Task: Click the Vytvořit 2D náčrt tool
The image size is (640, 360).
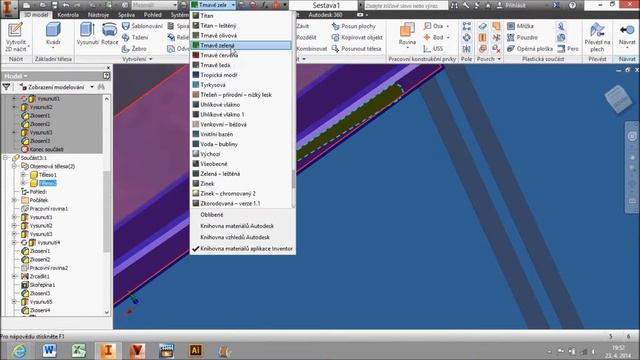Action: 16,37
